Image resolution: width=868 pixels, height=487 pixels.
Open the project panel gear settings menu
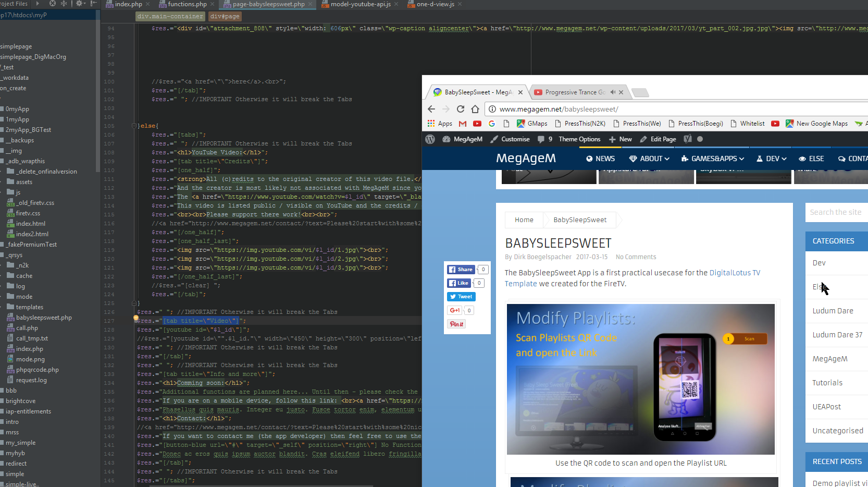coord(80,4)
